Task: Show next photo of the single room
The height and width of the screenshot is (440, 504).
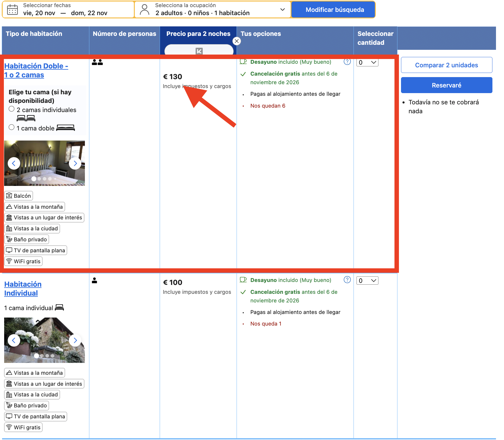Action: click(x=75, y=340)
